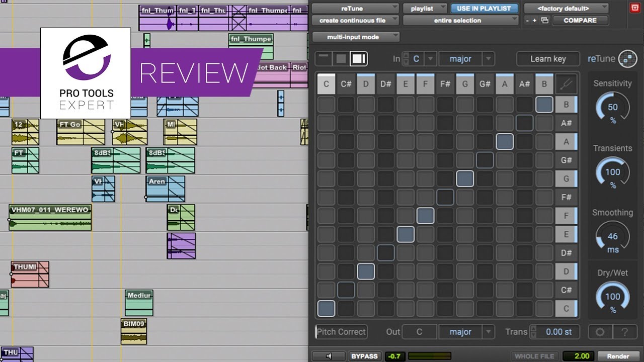Viewport: 644px width, 362px height.
Task: Toggle the F# input note key
Action: coord(445,84)
